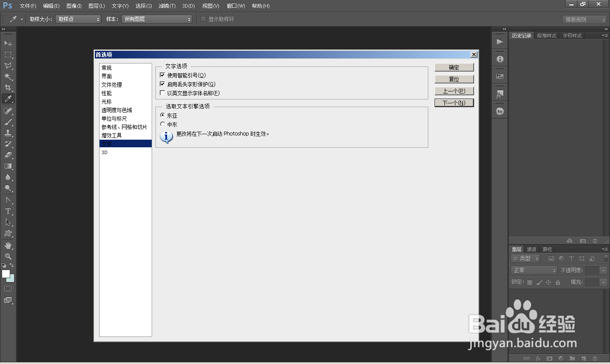The image size is (610, 364).
Task: Open the layer filter 类型 dropdown
Action: [525, 258]
